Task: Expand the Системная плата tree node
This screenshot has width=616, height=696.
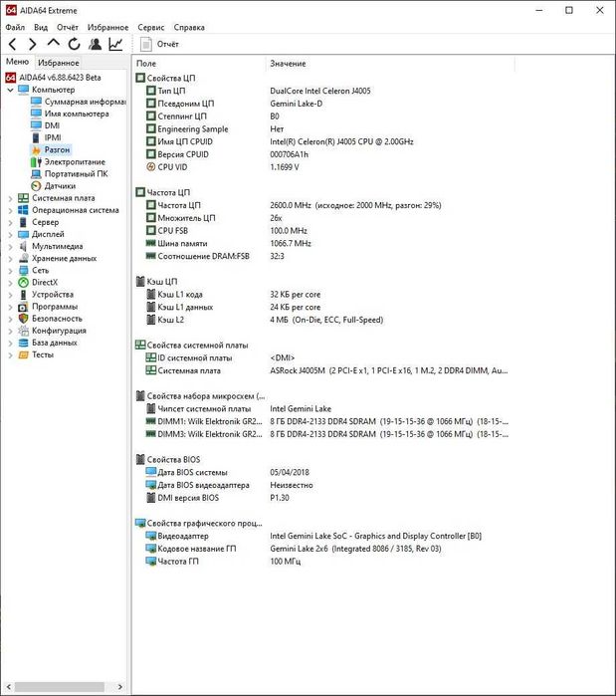Action: click(x=10, y=198)
